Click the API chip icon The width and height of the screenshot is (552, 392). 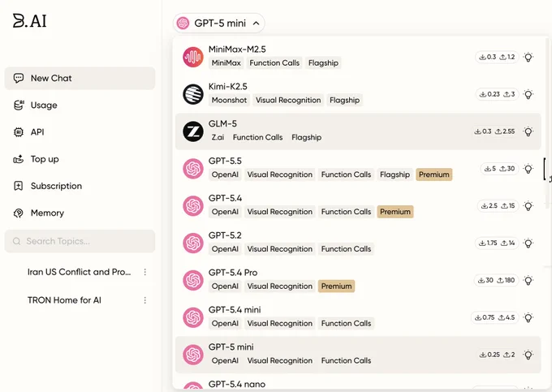pos(19,132)
